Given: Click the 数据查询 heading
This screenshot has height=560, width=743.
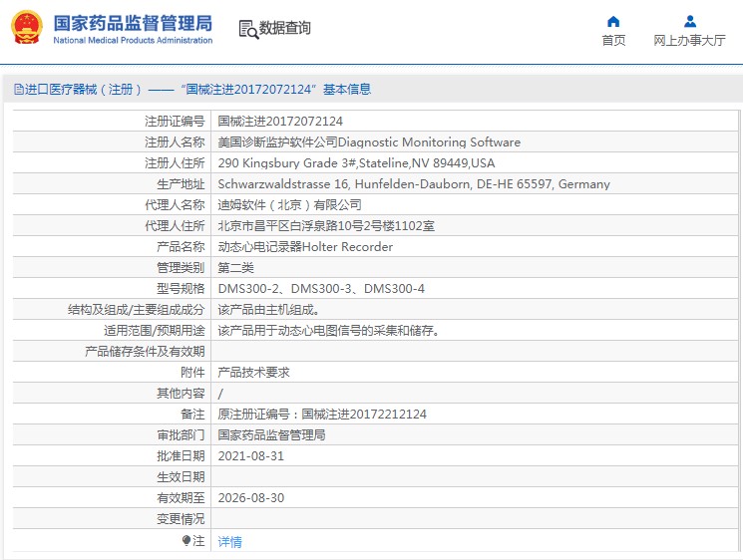Looking at the screenshot, I should (285, 28).
